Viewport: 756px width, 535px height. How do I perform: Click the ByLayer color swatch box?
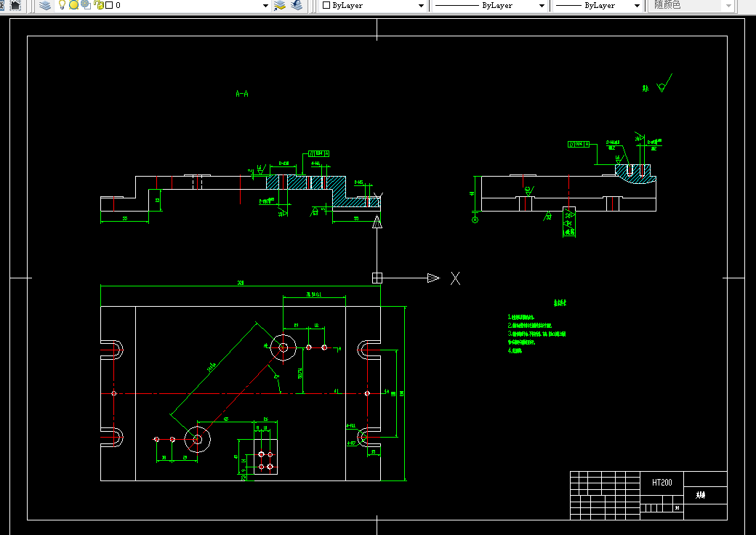tap(326, 5)
